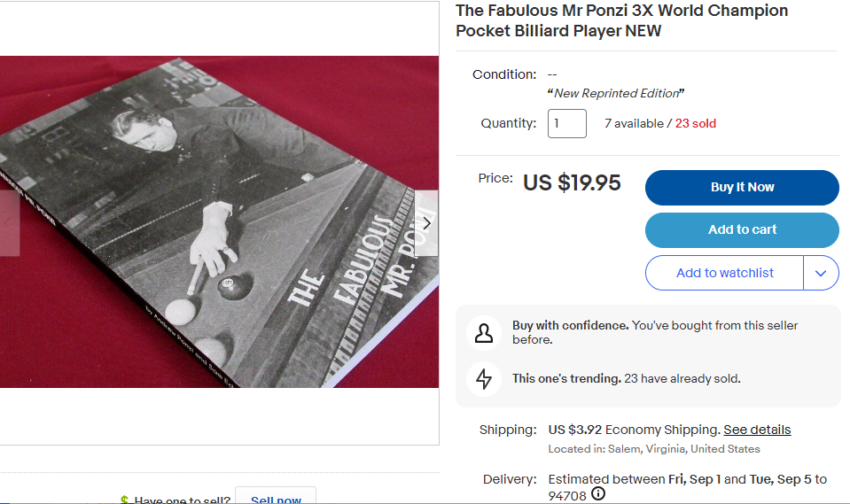The height and width of the screenshot is (504, 850).
Task: Click the person icon beside Buy with confidence
Action: pyautogui.click(x=484, y=333)
